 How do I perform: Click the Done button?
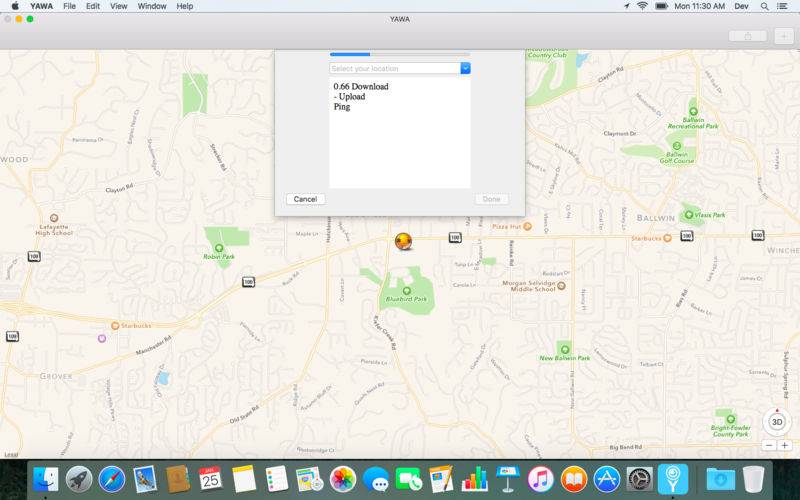[491, 199]
